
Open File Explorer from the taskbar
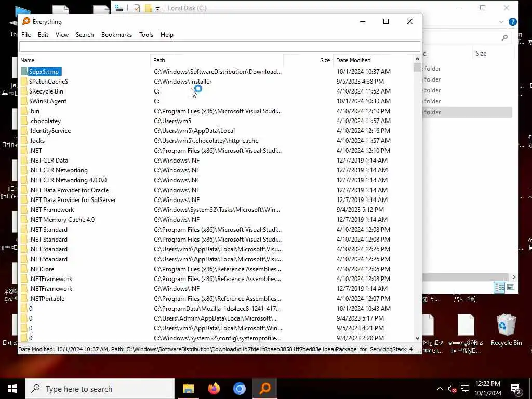pyautogui.click(x=188, y=389)
